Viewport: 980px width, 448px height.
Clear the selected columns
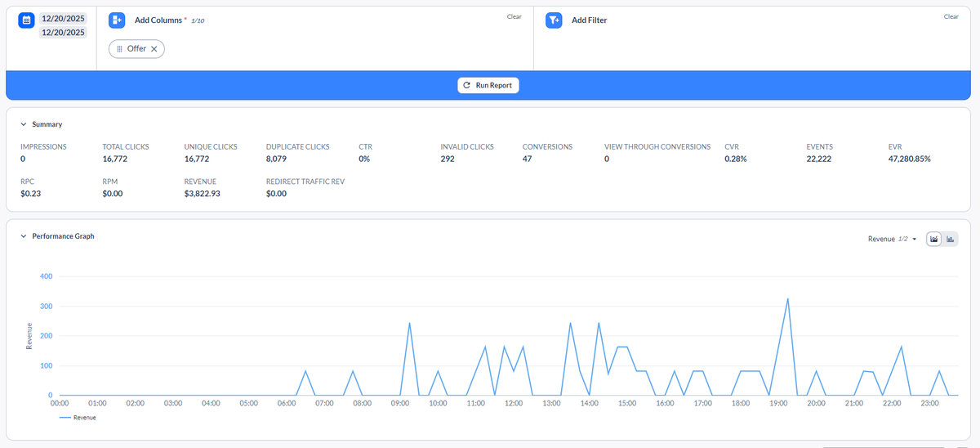point(514,16)
